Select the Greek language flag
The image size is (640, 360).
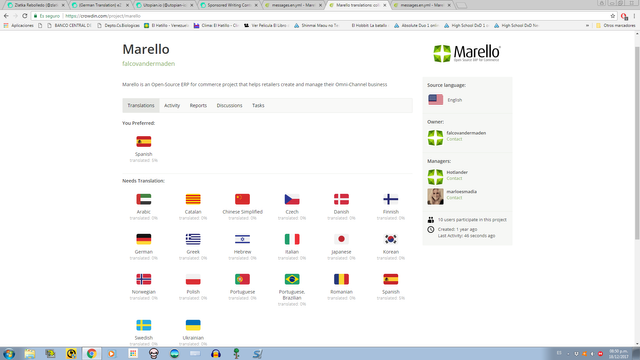(x=193, y=239)
